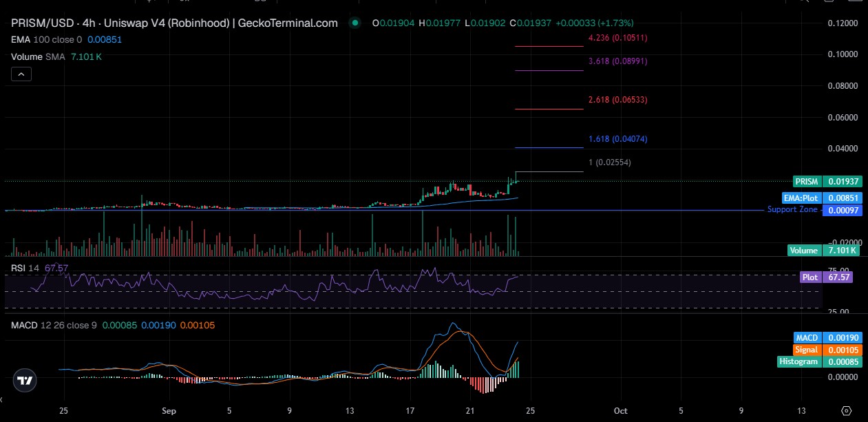Click the green 0.00085 value in the MACD legend
This screenshot has height=422, width=868.
click(x=120, y=324)
